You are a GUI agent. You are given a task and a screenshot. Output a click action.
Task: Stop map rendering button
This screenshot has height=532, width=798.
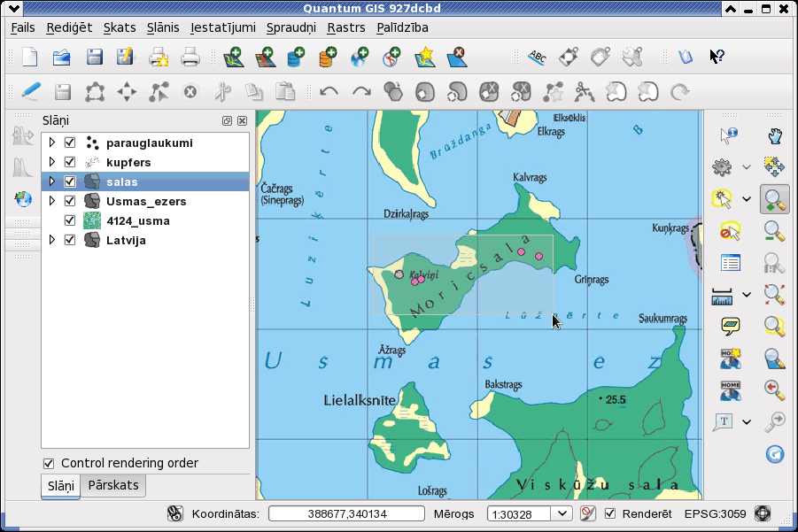coord(587,513)
